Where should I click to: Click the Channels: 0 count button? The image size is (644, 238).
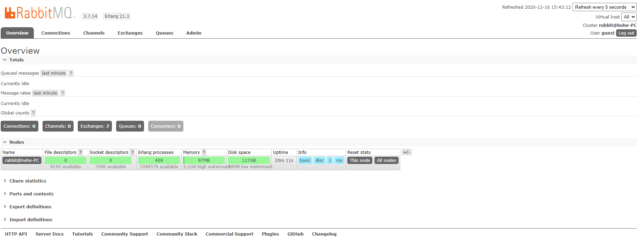(58, 126)
